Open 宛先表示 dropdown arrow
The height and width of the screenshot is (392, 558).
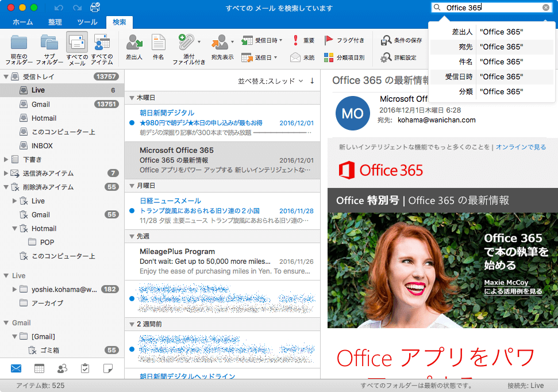click(x=232, y=42)
